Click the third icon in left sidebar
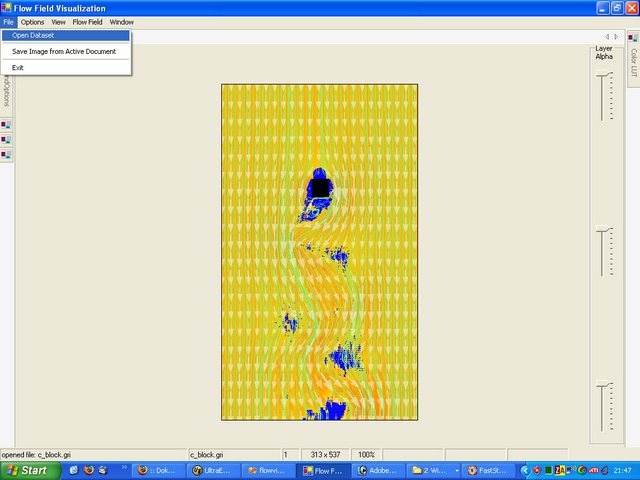This screenshot has width=640, height=480. [6, 155]
